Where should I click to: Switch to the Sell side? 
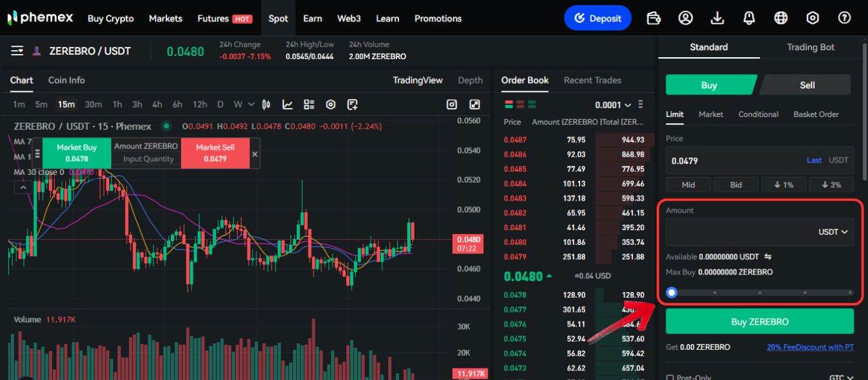(x=807, y=85)
